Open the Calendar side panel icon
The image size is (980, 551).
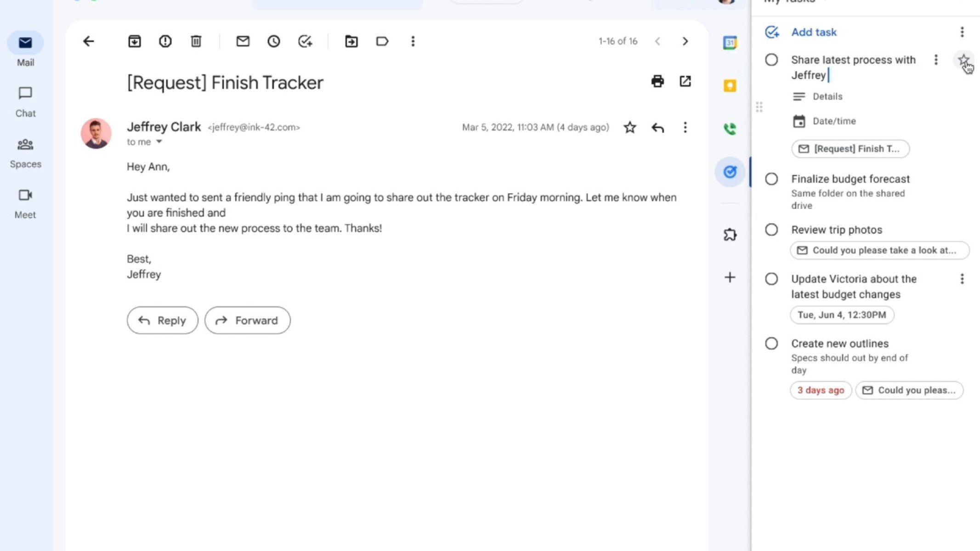pos(730,43)
